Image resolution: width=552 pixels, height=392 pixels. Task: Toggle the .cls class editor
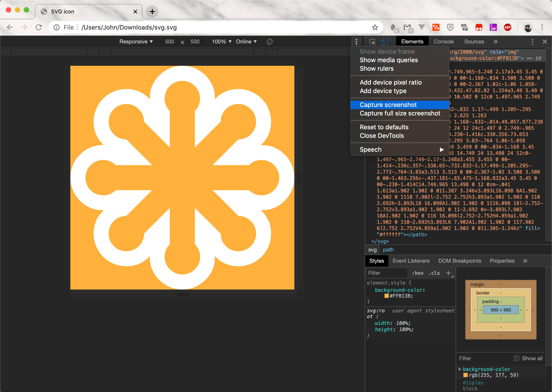[x=434, y=273]
